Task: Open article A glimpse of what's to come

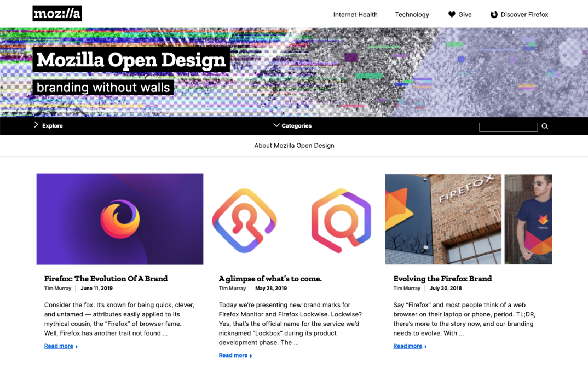Action: click(270, 279)
